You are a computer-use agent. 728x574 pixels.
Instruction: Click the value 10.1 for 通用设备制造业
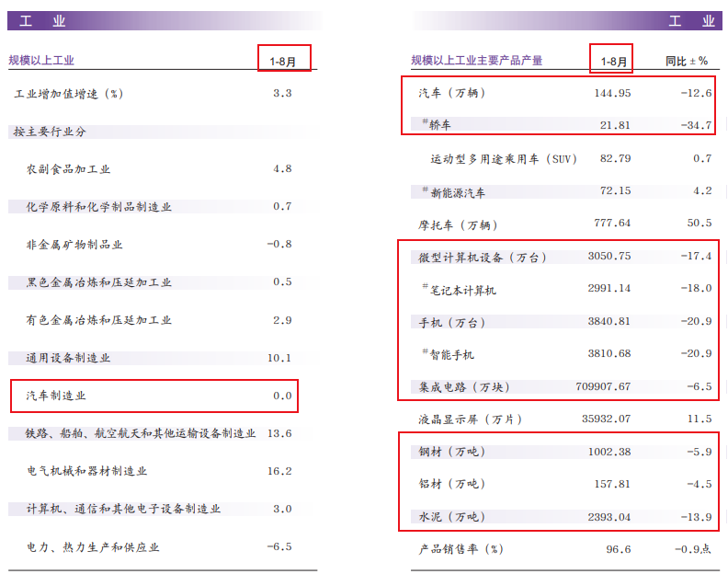[x=279, y=358]
